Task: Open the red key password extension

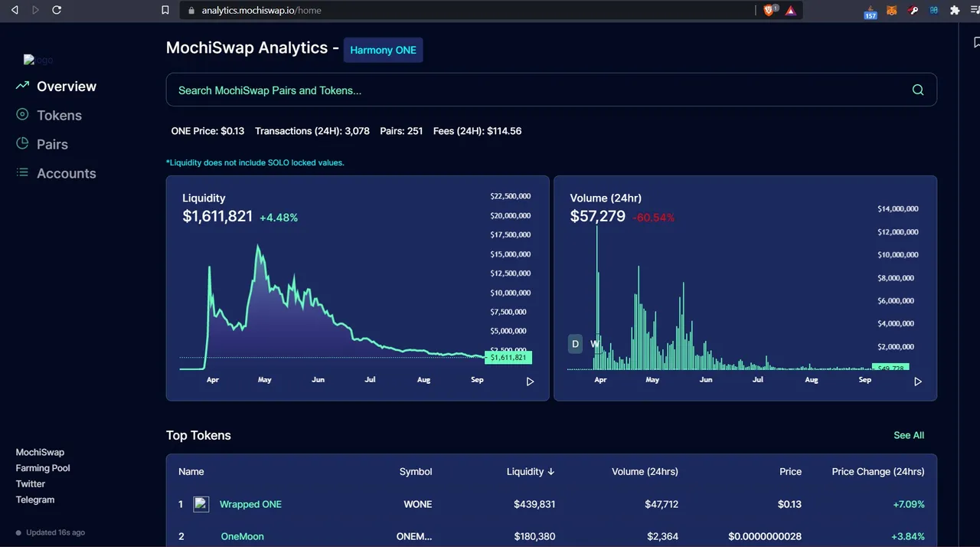Action: coord(913,10)
